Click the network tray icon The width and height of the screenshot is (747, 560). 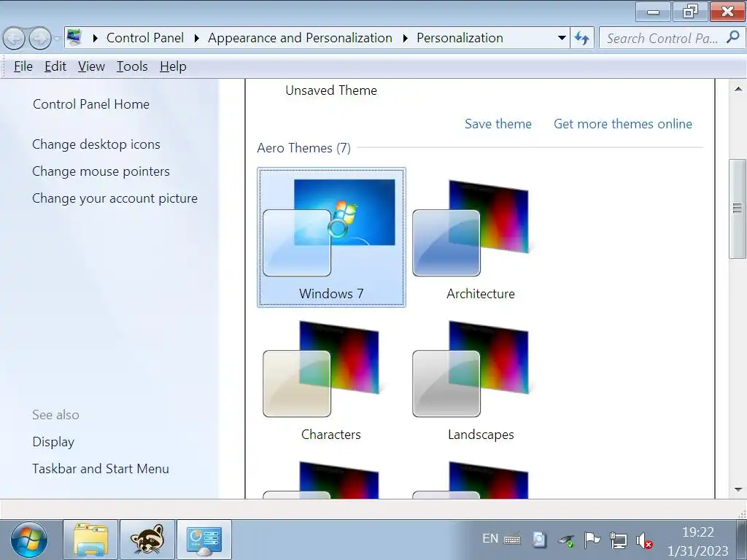point(619,540)
